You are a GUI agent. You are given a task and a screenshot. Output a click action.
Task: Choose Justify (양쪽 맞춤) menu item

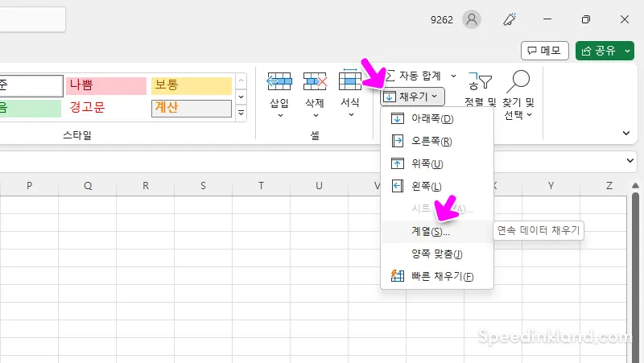437,254
